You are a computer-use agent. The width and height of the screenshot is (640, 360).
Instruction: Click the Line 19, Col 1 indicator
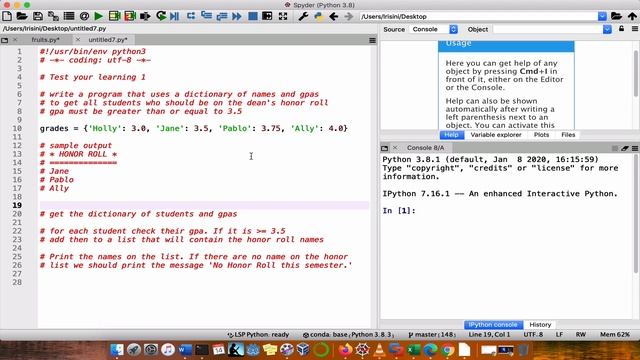[489, 334]
